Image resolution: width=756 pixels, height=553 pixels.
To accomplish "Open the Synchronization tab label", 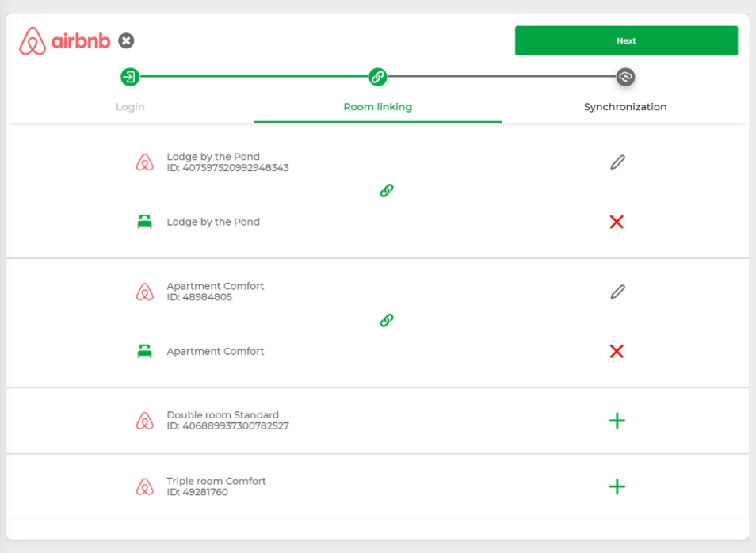I will coord(625,106).
